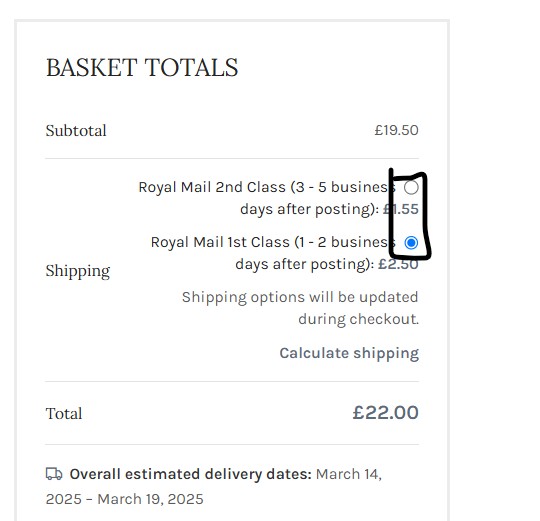Click the BASKET TOTALS heading
This screenshot has width=540, height=521.
[142, 67]
